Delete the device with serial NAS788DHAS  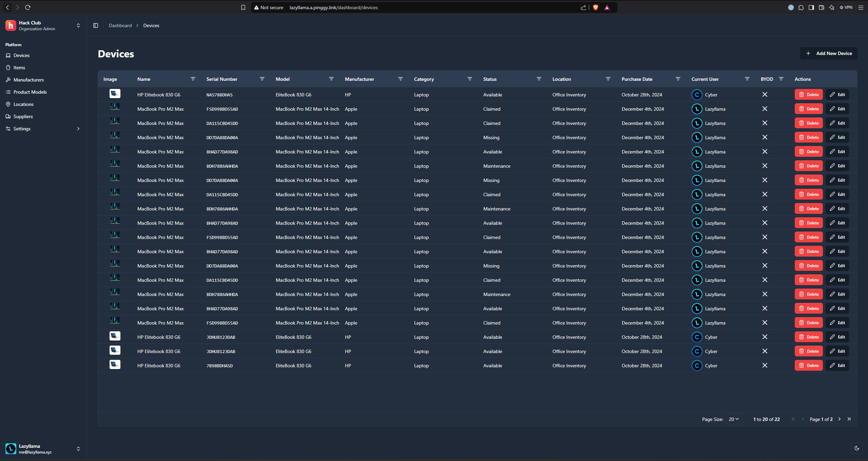pos(809,94)
